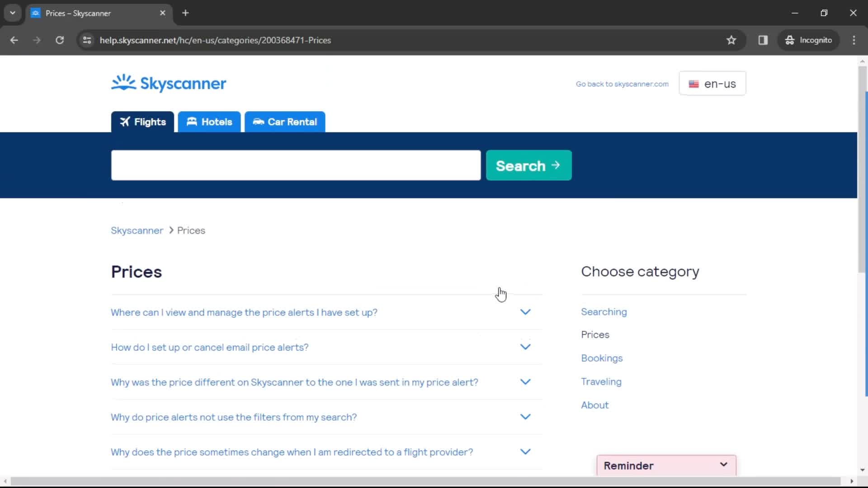Open the browser side panel

click(763, 40)
